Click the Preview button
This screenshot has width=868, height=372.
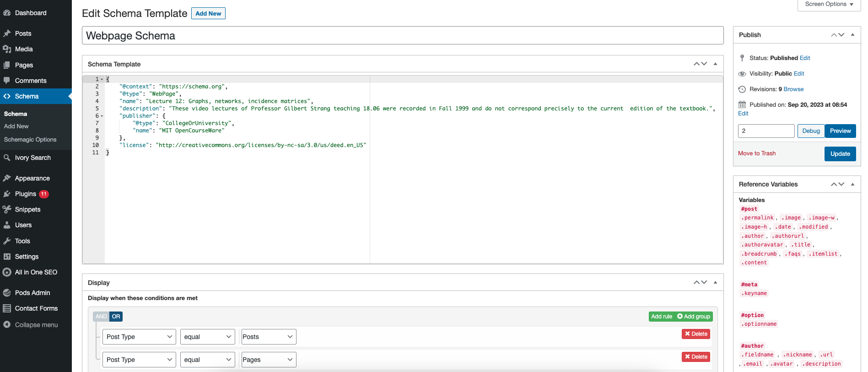click(840, 131)
